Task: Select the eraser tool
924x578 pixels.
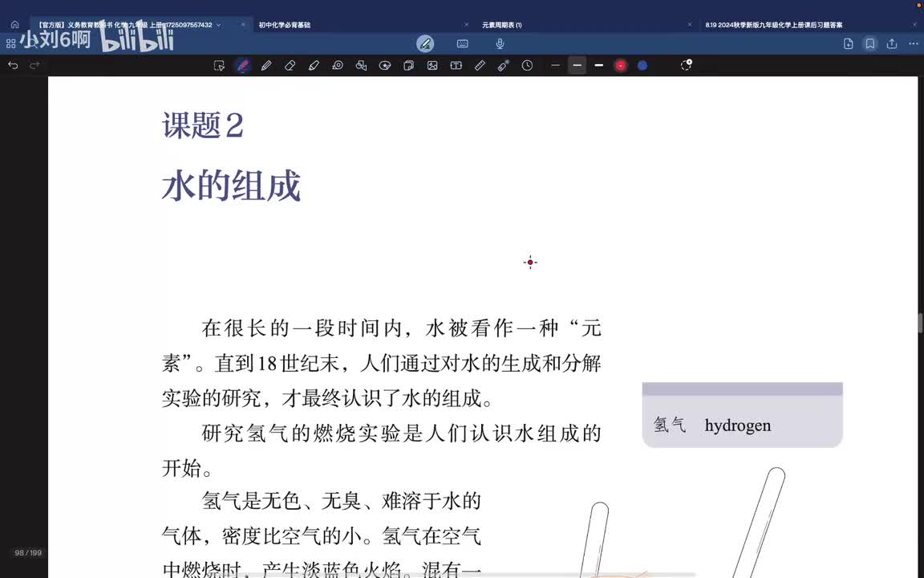Action: coord(290,66)
